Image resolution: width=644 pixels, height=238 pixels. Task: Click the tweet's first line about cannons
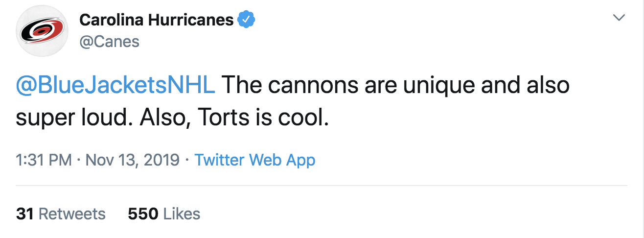[395, 85]
